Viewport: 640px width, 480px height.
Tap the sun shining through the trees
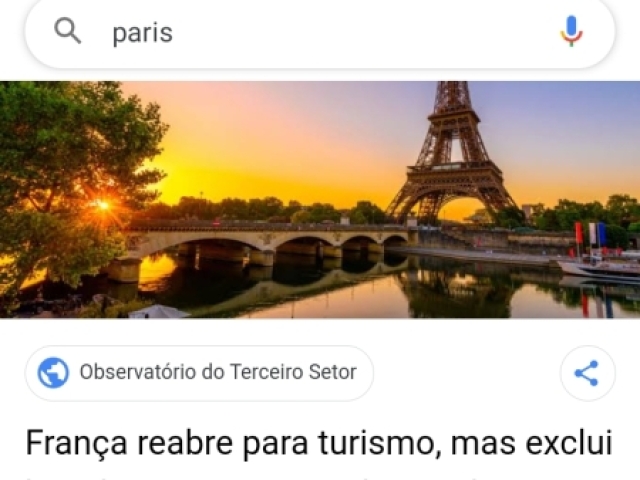[103, 205]
